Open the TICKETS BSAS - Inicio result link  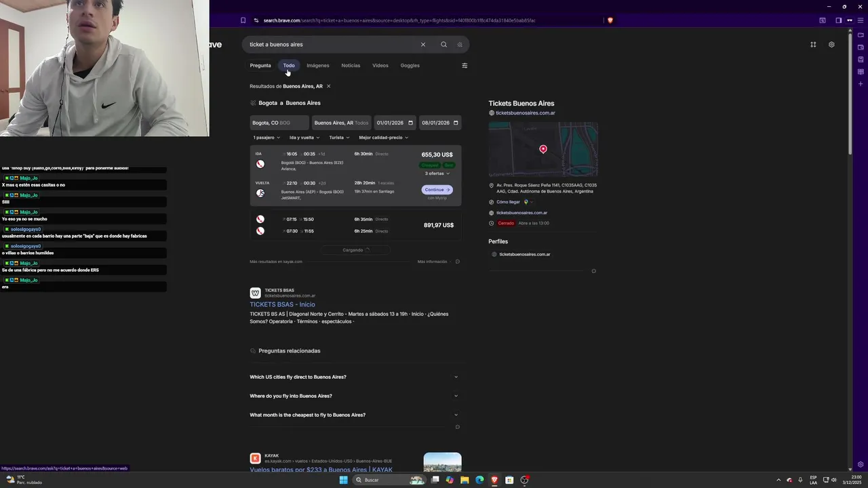[x=282, y=304]
